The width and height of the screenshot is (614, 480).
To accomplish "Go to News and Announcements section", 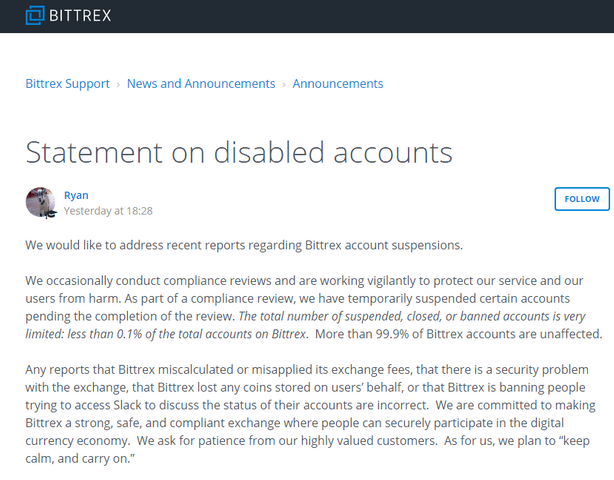I will [201, 84].
